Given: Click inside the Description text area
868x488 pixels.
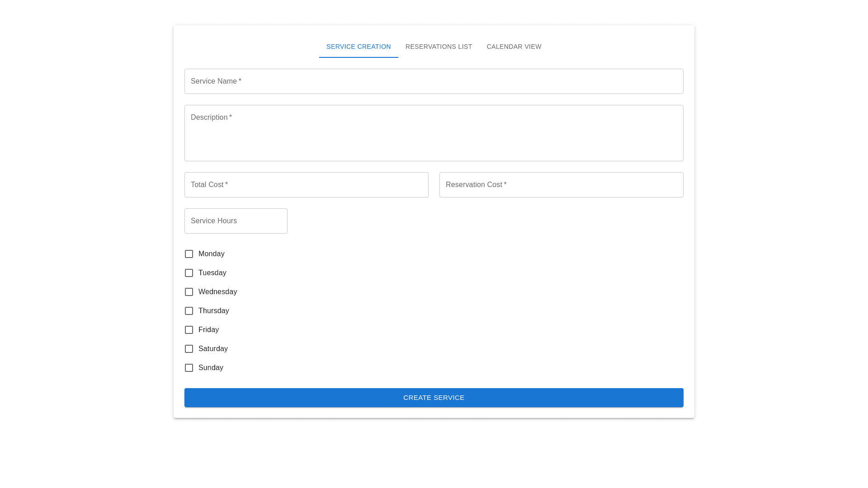Looking at the screenshot, I should 434,133.
